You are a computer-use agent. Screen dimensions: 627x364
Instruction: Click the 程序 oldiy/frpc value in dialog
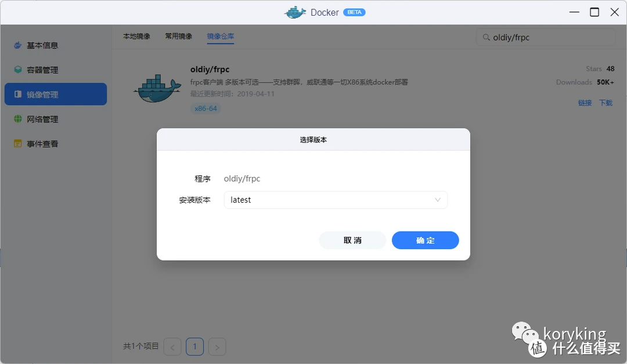click(x=242, y=179)
